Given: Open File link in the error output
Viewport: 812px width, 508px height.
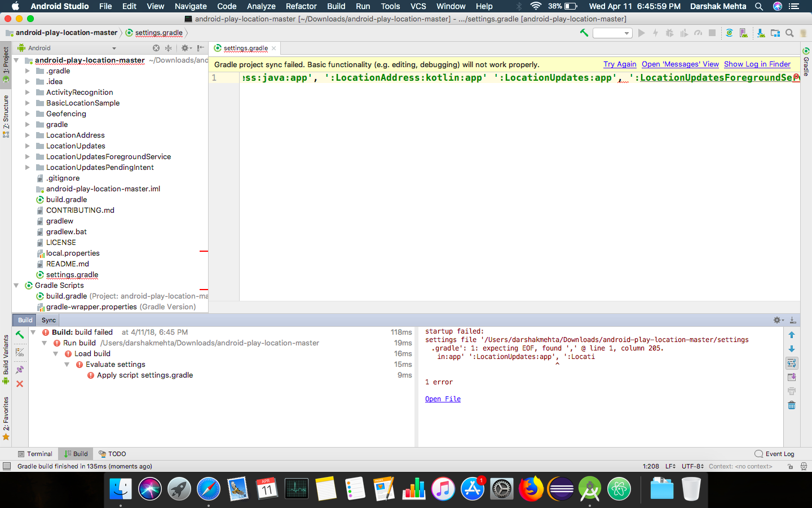Looking at the screenshot, I should [443, 399].
